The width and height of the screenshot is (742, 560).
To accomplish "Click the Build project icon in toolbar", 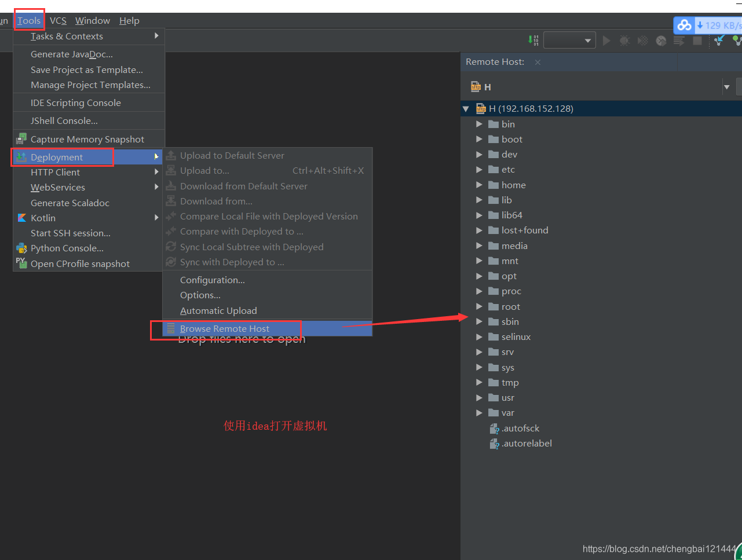I will (533, 41).
